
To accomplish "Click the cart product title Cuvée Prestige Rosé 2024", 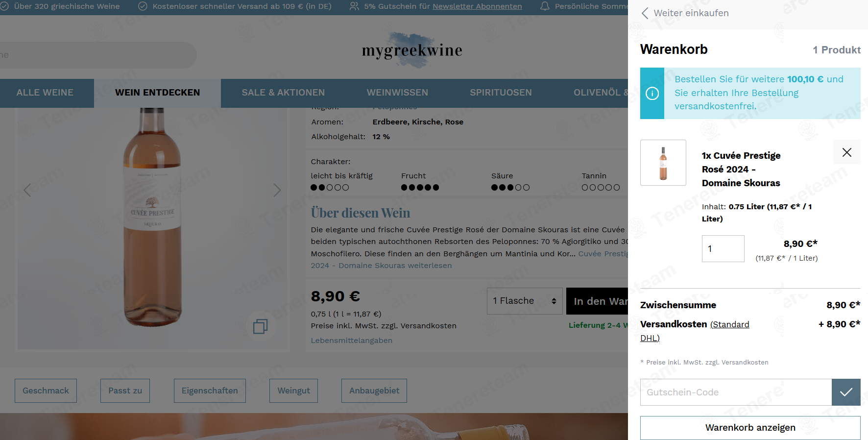I will 741,169.
